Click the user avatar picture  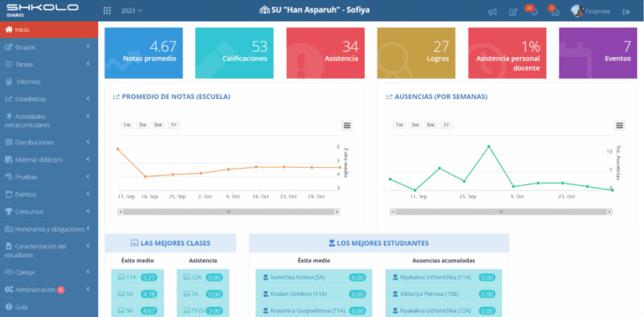(577, 11)
